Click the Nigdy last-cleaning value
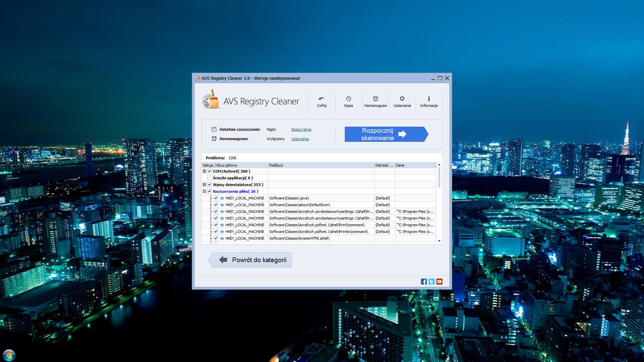Screen dimensions: 644x362 tap(271, 129)
